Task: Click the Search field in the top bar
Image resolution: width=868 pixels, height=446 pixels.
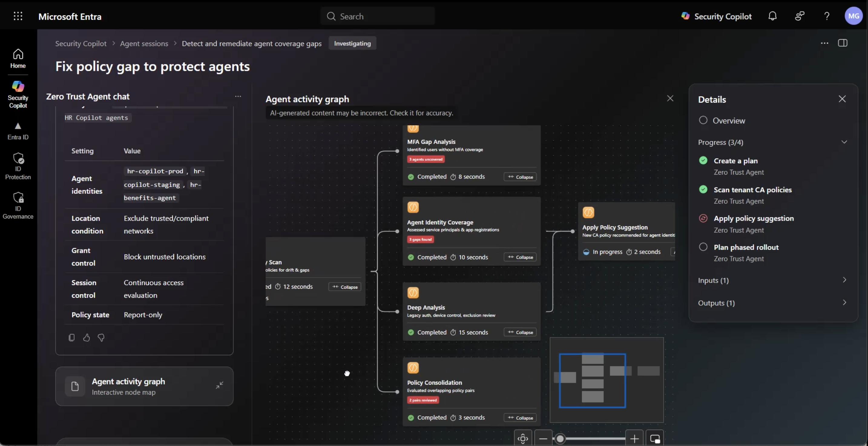Action: (x=378, y=16)
